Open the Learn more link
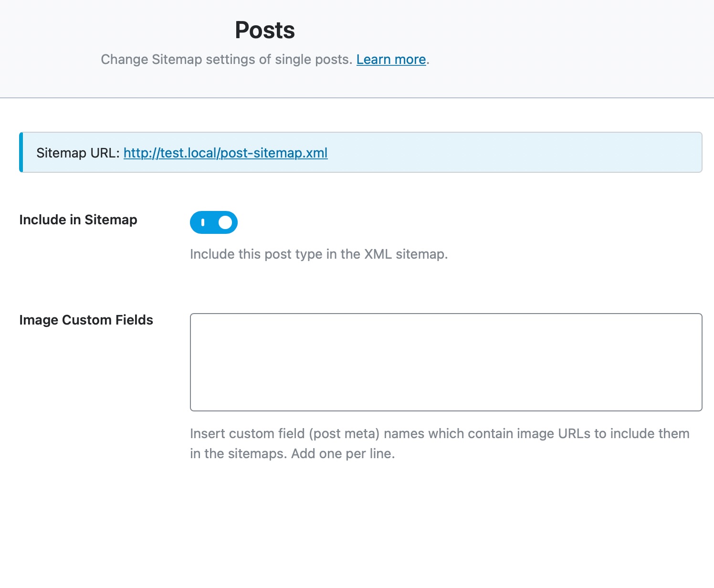This screenshot has width=714, height=588. click(391, 60)
